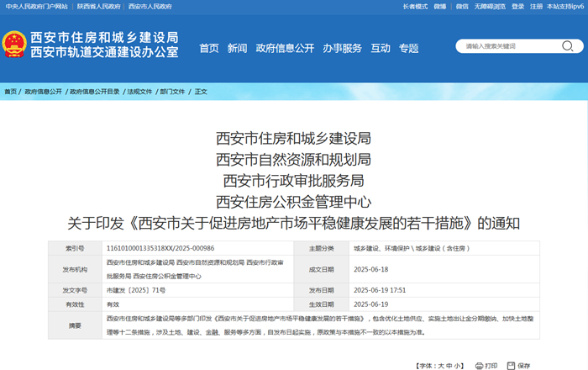Click 政府信息公开目录 breadcrumb link
This screenshot has height=370, width=588.
coord(95,91)
